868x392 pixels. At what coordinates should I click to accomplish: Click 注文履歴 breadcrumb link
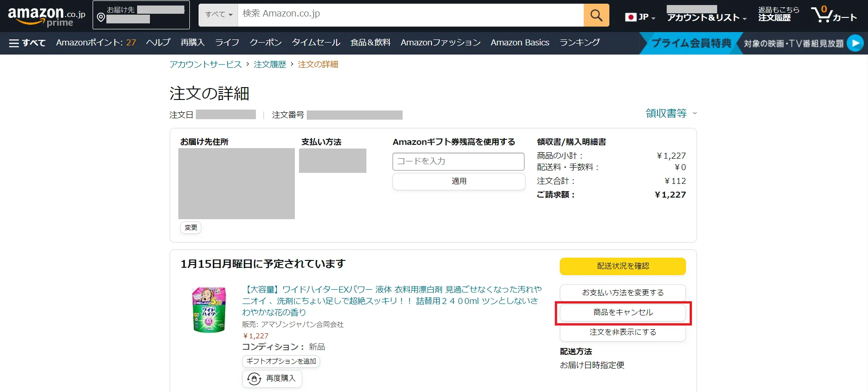coord(270,65)
